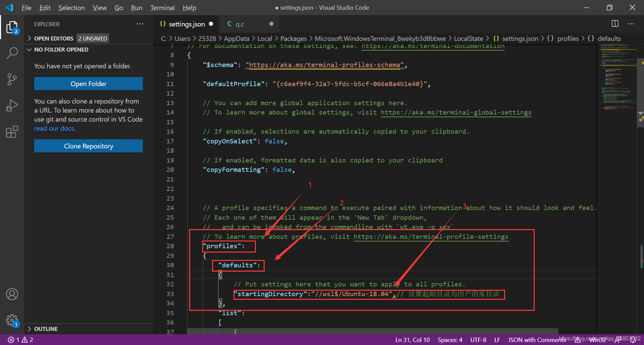The image size is (644, 345).
Task: Click the errors and warnings status bar indicator
Action: (x=20, y=340)
